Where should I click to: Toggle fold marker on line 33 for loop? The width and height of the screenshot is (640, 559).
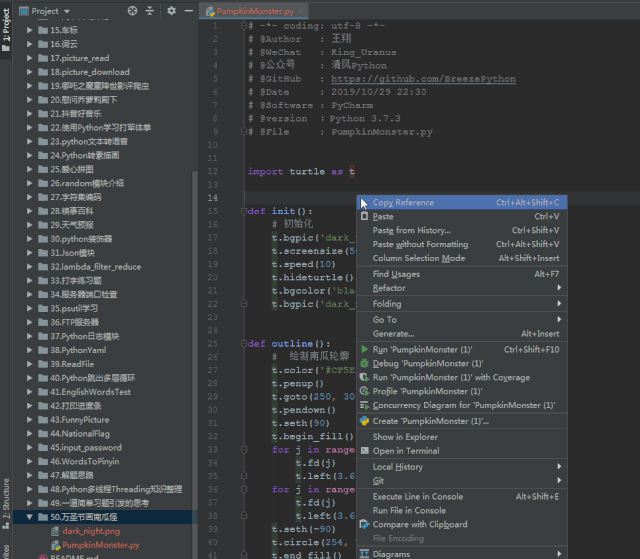point(244,450)
